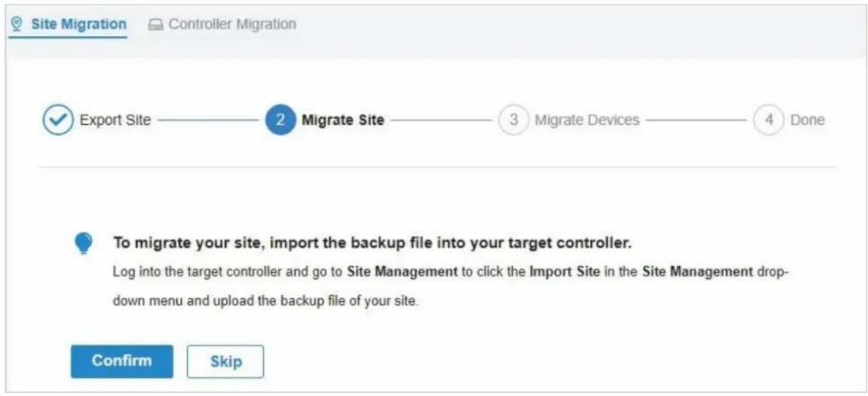Click the progress line after Export Site
Image resolution: width=868 pixels, height=396 pixels.
point(208,121)
